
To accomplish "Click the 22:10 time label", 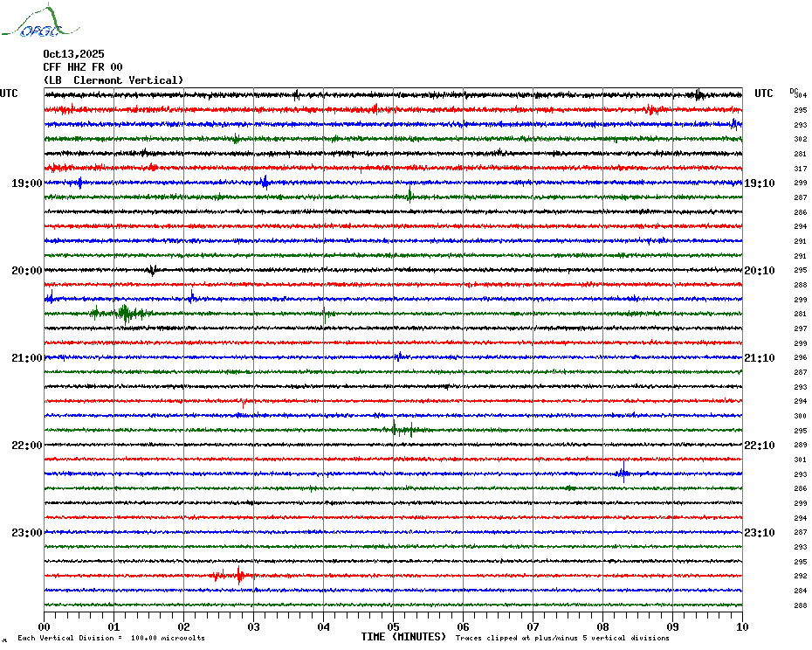I will pos(760,446).
